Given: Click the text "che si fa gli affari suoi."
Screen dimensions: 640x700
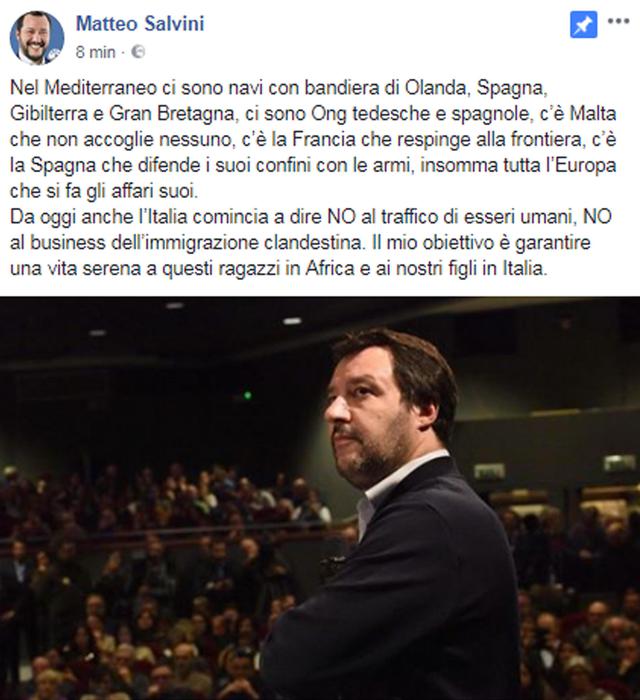Looking at the screenshot, I should (x=104, y=192).
